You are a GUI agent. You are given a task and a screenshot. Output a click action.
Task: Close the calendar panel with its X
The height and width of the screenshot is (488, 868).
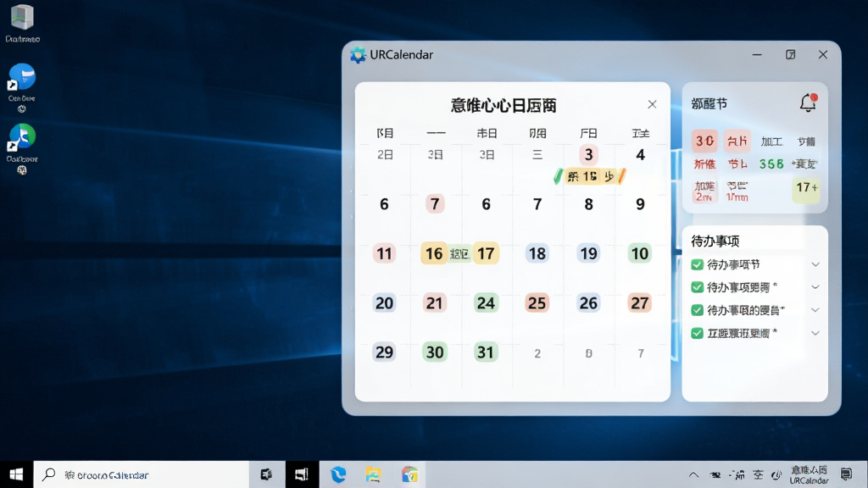(x=652, y=104)
